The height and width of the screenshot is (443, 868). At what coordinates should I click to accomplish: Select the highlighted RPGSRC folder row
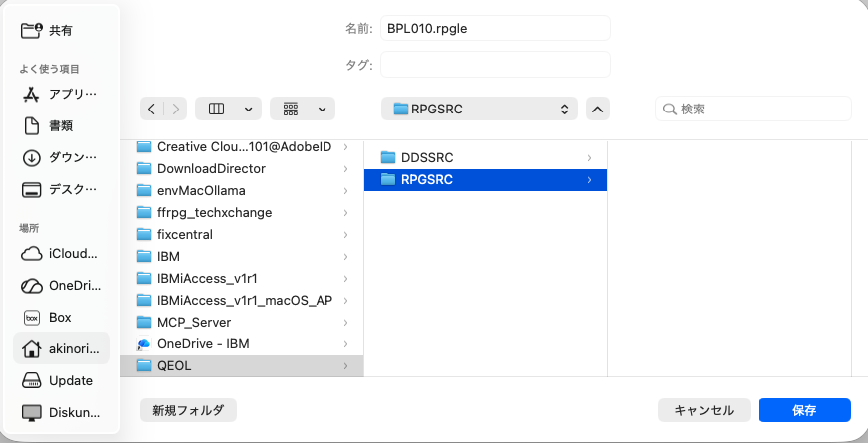[486, 180]
